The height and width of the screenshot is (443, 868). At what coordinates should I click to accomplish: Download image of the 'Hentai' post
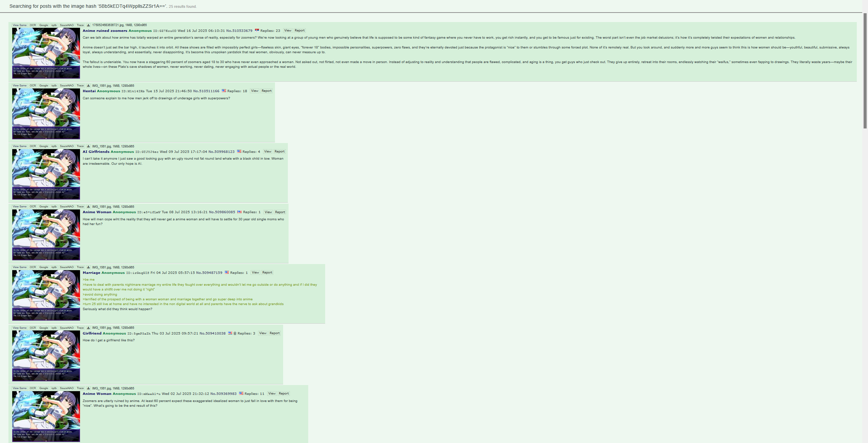click(88, 86)
